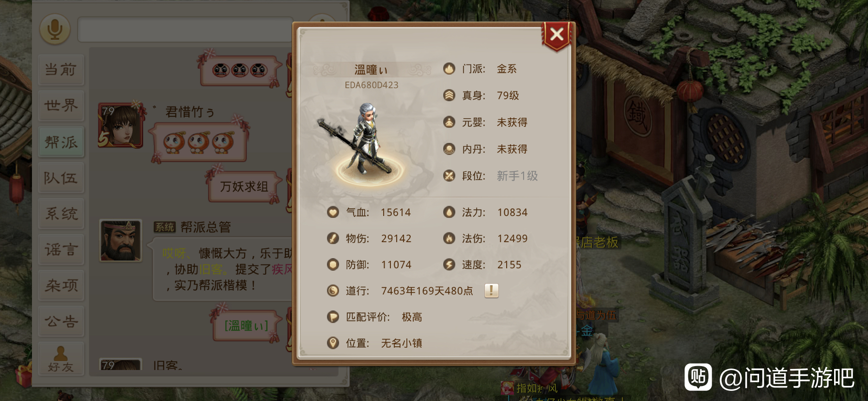Tap the microphone voice input icon

55,30
